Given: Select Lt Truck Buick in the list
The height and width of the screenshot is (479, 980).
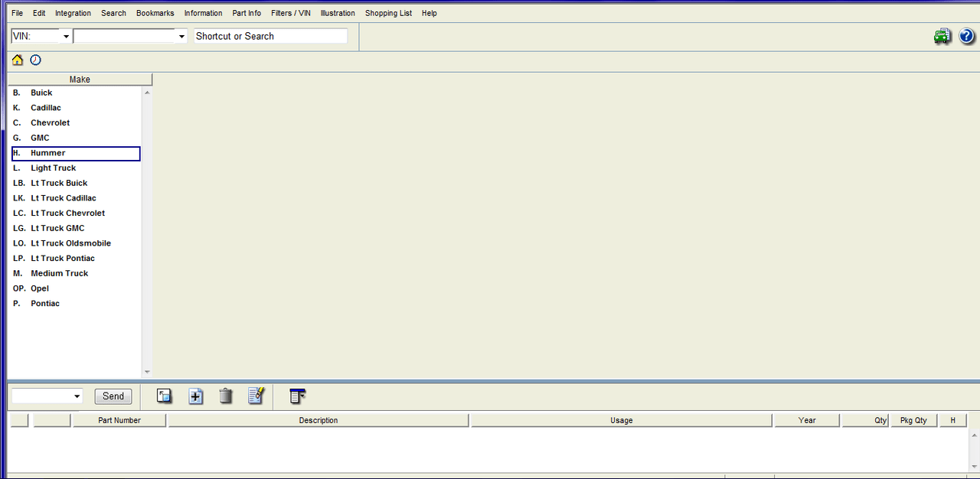Looking at the screenshot, I should tap(75, 183).
